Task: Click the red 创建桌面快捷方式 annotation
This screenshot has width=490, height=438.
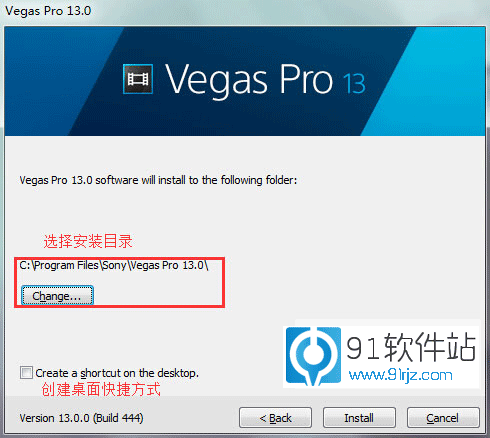Action: point(101,389)
